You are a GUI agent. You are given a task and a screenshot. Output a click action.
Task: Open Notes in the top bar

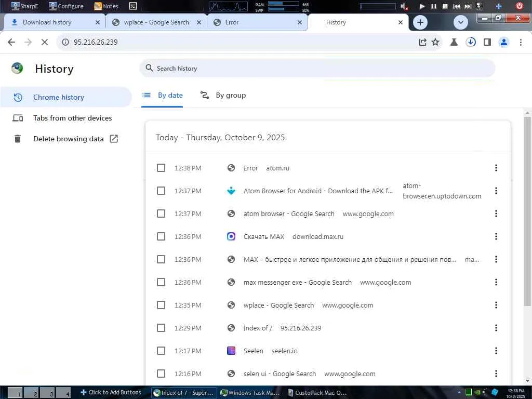click(106, 6)
